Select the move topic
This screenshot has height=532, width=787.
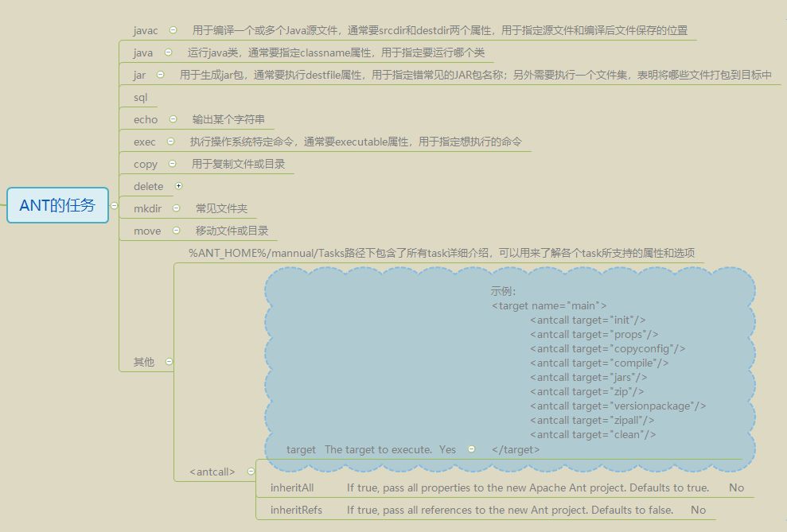pyautogui.click(x=147, y=231)
